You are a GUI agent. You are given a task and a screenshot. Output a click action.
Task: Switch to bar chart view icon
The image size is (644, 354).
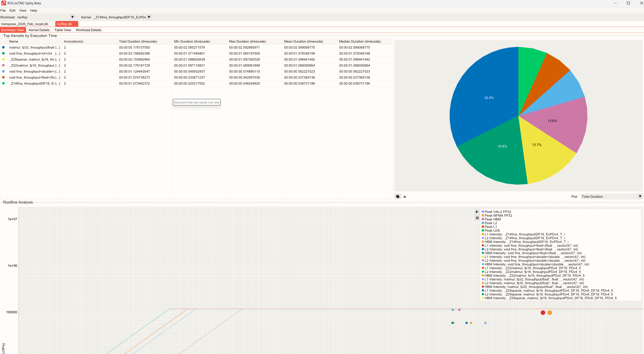[405, 196]
